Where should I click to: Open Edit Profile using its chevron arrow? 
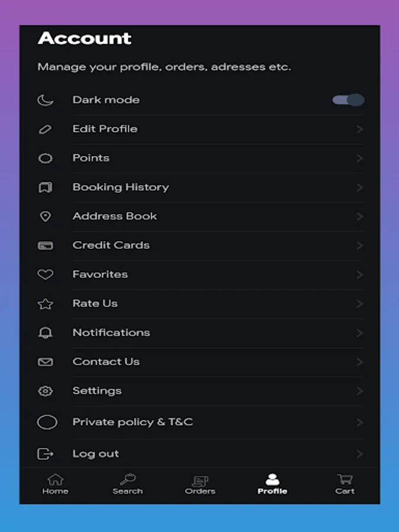pos(359,129)
